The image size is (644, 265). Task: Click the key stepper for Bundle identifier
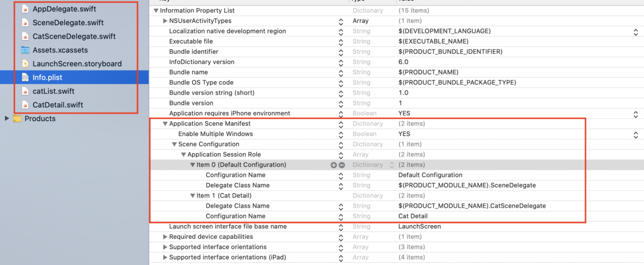[x=341, y=52]
